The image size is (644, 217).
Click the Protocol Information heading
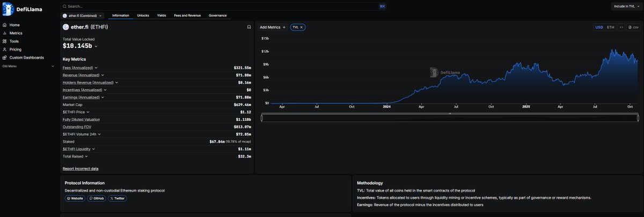pos(85,183)
